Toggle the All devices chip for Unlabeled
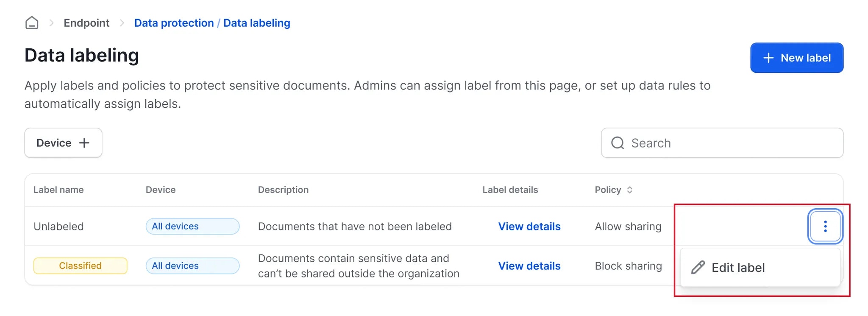Viewport: 868px width, 316px height. coord(192,226)
